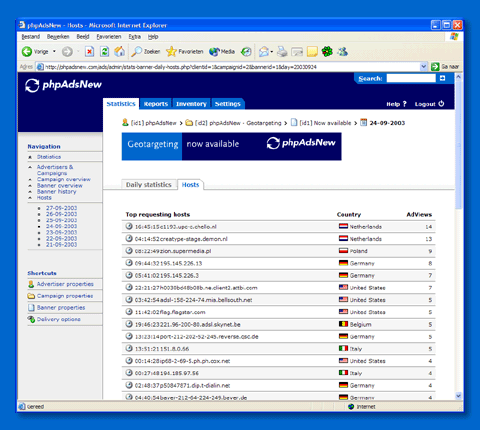This screenshot has height=430, width=480.
Task: Open the address bar dropdown arrow
Action: click(x=423, y=66)
